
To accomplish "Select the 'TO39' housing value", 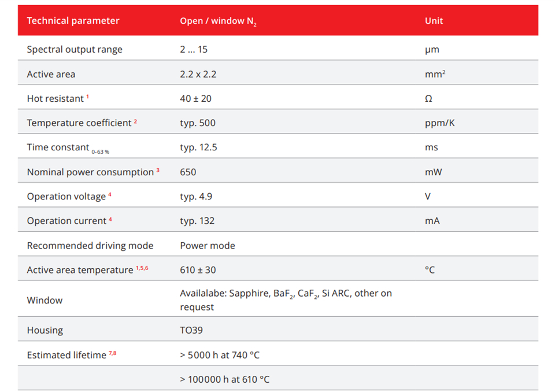I will [x=191, y=331].
